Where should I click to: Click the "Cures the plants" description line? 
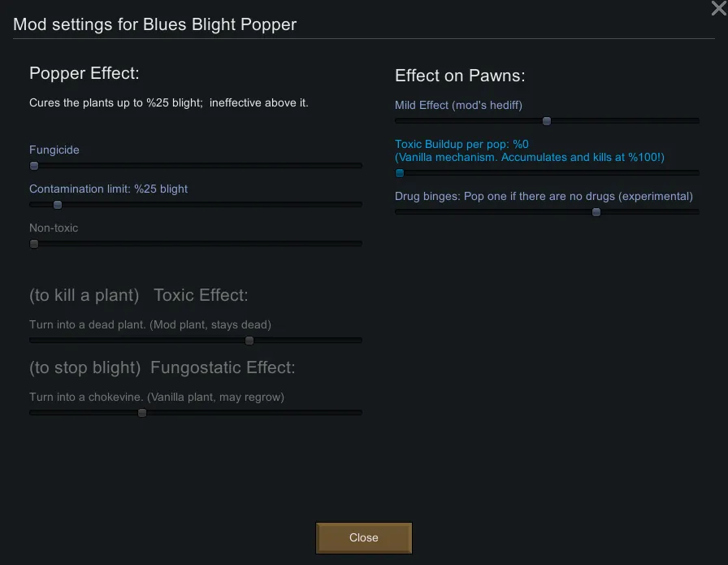click(168, 103)
